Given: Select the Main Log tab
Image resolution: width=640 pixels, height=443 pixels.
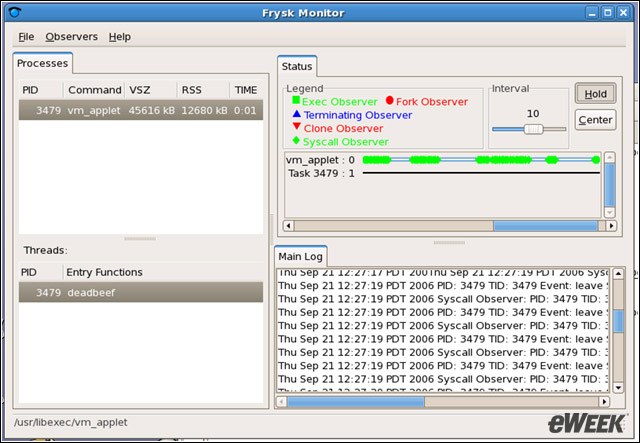Looking at the screenshot, I should 300,256.
